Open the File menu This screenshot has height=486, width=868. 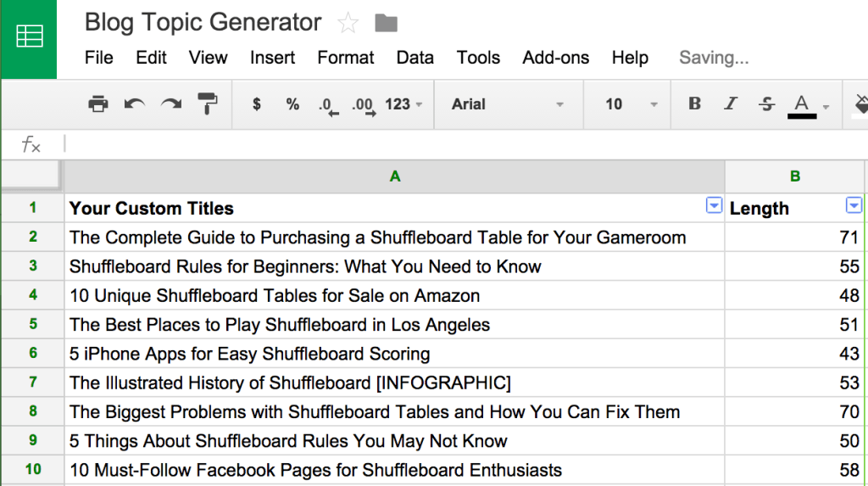tap(98, 58)
